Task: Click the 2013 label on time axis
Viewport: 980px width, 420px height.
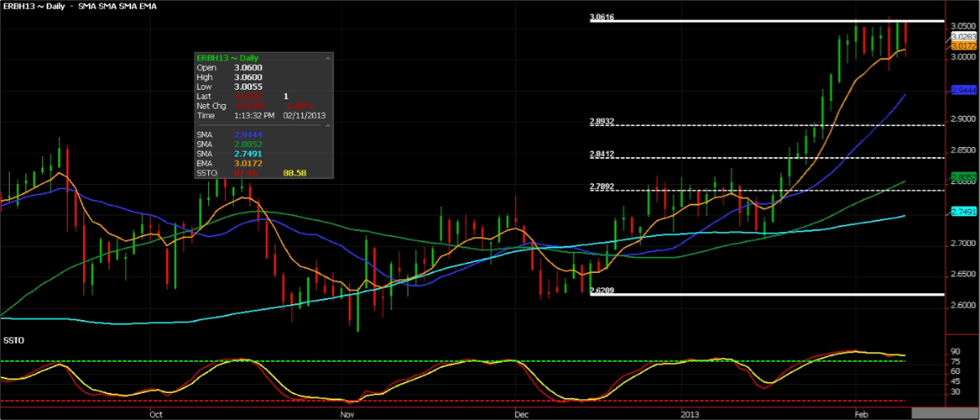Action: (x=690, y=414)
